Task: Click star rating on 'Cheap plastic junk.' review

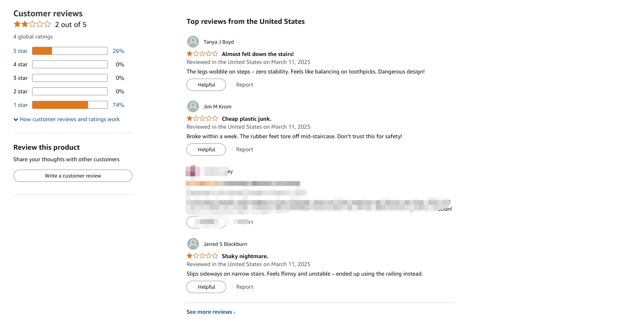Action: [202, 118]
